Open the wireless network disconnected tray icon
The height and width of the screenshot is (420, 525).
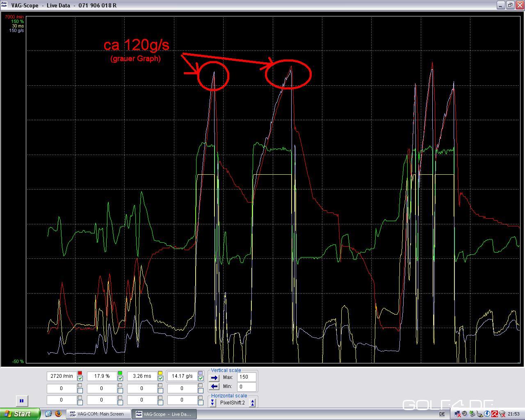(502, 414)
